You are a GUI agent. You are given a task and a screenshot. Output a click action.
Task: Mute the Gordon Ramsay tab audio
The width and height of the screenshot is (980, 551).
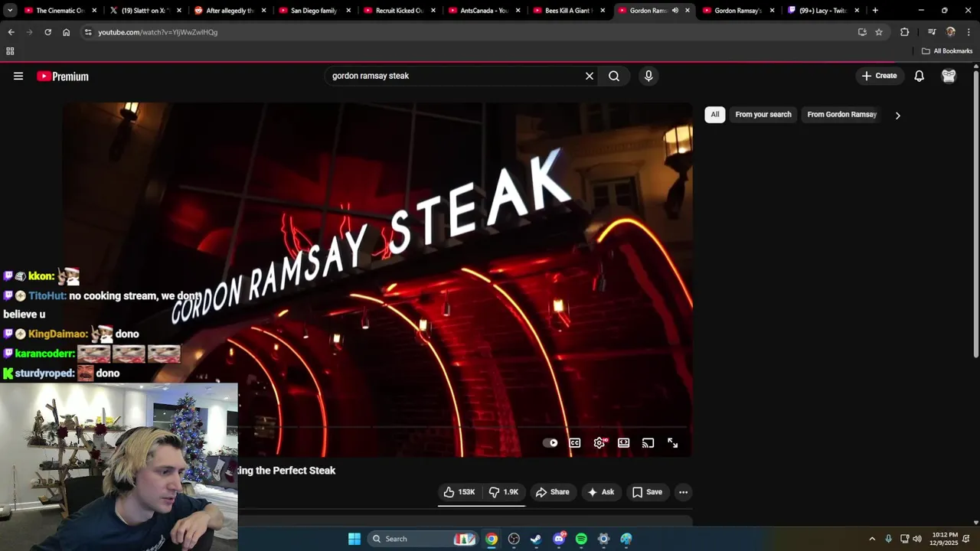coord(675,11)
